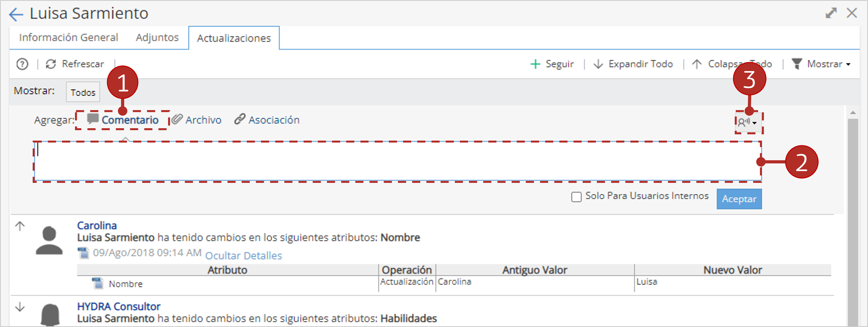Close the Luisa Sarmiento dialog
This screenshot has height=327, width=868.
coord(852,13)
